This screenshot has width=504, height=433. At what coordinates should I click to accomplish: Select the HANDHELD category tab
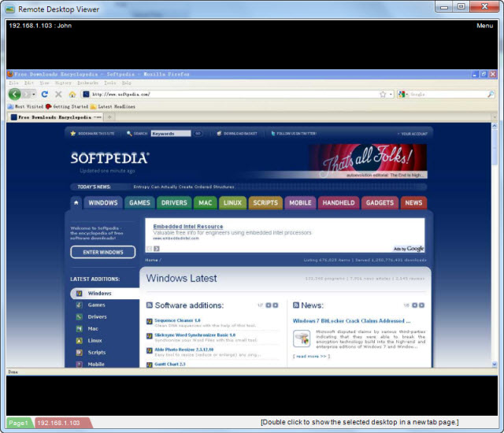[x=339, y=202]
